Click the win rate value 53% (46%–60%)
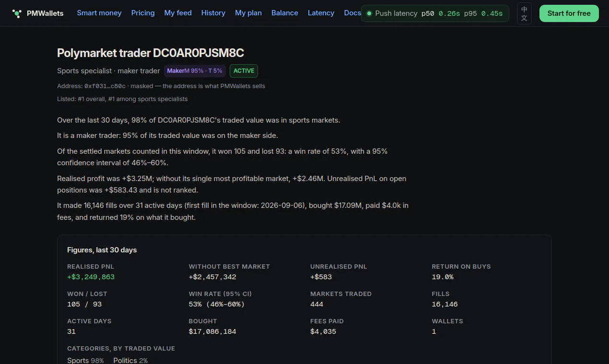Screen dimensions: 609x364 click(x=217, y=304)
